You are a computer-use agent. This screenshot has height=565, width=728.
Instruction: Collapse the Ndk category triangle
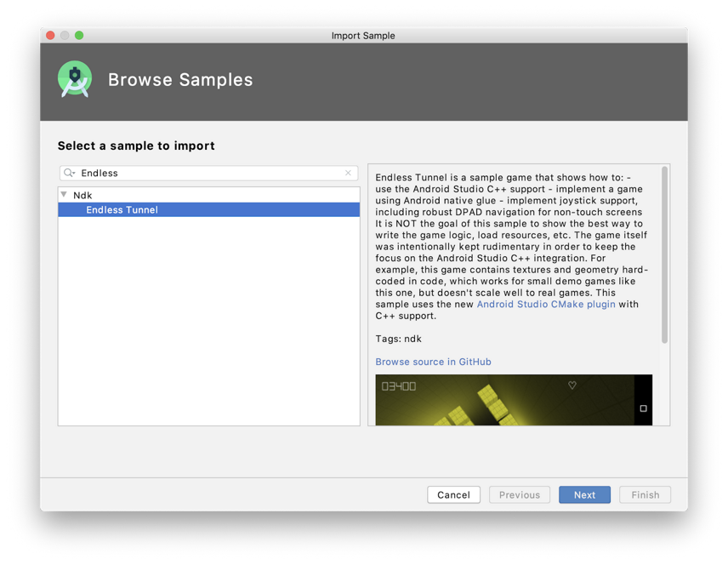click(x=64, y=195)
